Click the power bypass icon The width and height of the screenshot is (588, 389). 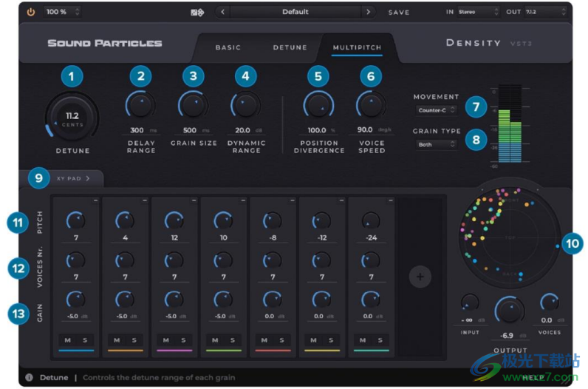tap(31, 12)
